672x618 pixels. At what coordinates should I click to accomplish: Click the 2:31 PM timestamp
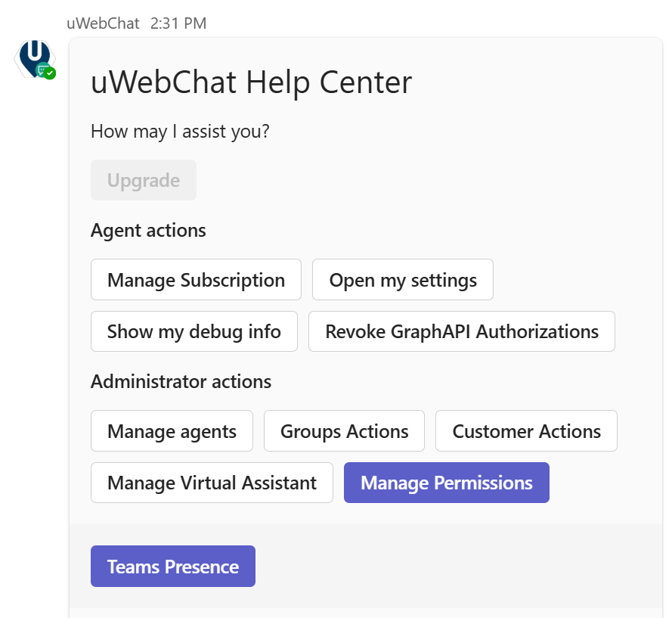179,23
